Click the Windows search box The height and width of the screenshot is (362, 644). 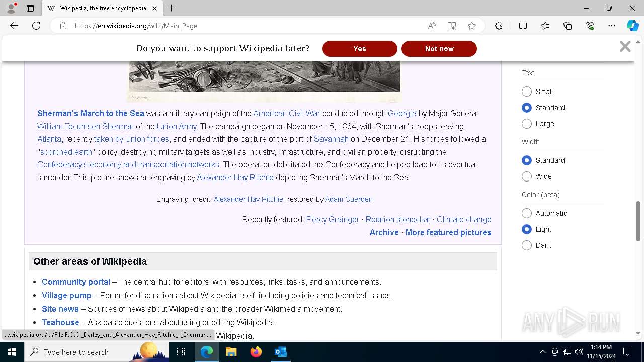98,352
